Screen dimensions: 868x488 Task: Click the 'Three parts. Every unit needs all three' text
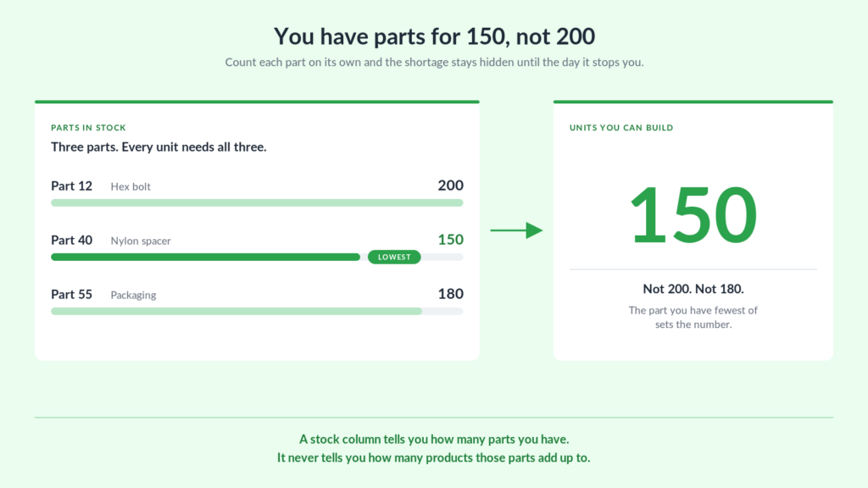click(159, 147)
